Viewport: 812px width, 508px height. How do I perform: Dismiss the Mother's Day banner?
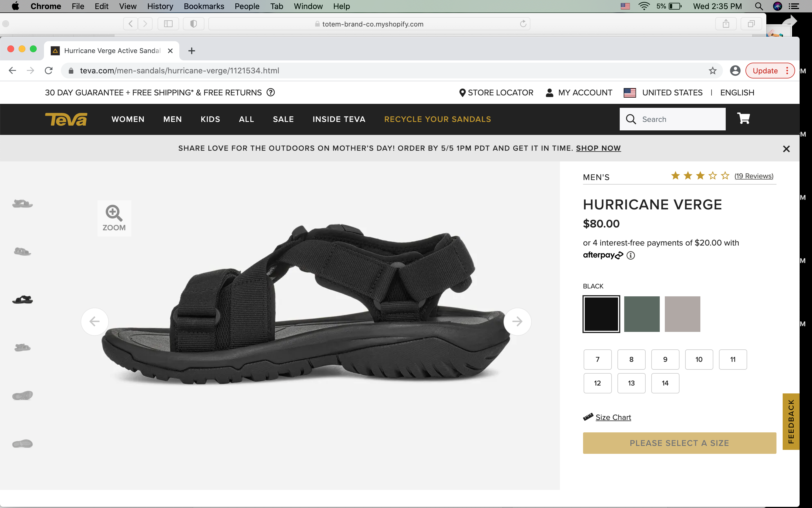tap(786, 148)
